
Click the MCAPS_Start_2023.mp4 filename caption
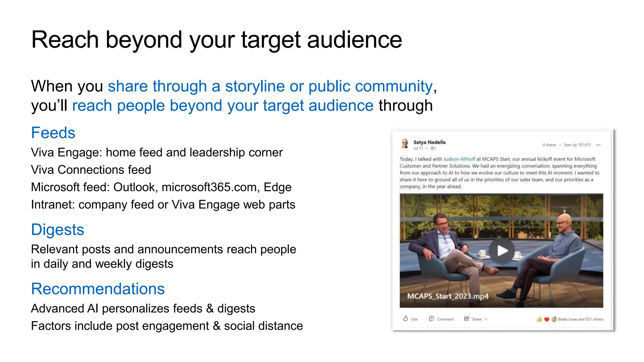pyautogui.click(x=448, y=296)
